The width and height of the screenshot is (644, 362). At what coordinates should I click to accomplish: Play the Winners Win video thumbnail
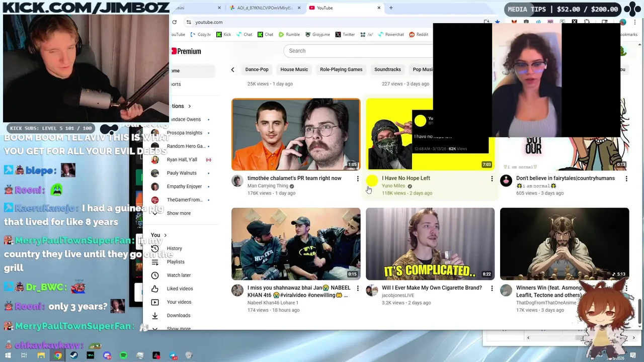click(565, 244)
